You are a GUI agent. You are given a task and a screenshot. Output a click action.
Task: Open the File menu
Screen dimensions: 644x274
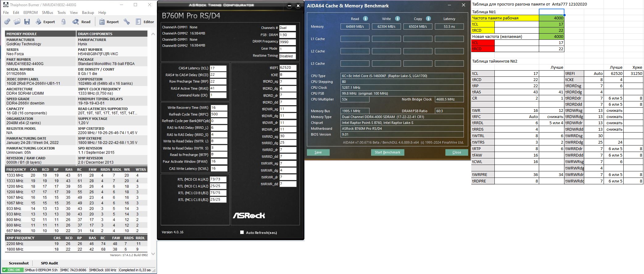pos(6,13)
